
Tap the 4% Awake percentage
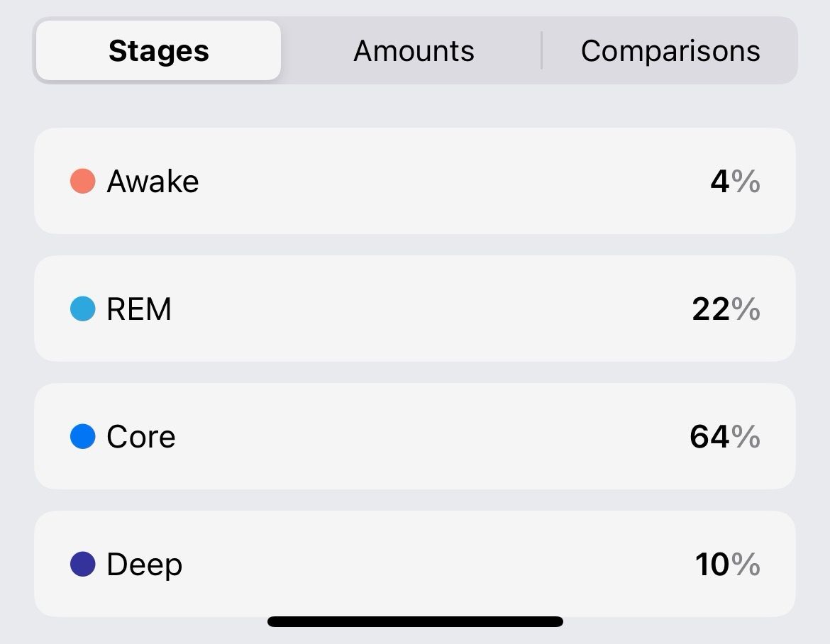(735, 182)
